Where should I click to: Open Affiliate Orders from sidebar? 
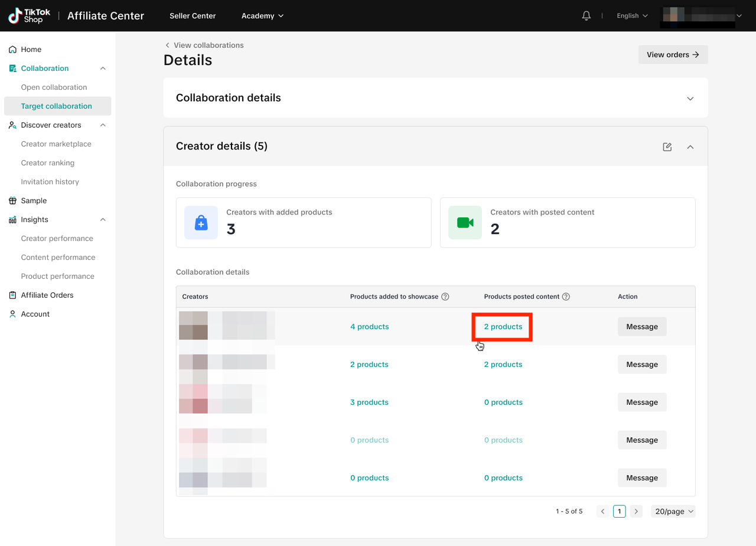point(47,295)
